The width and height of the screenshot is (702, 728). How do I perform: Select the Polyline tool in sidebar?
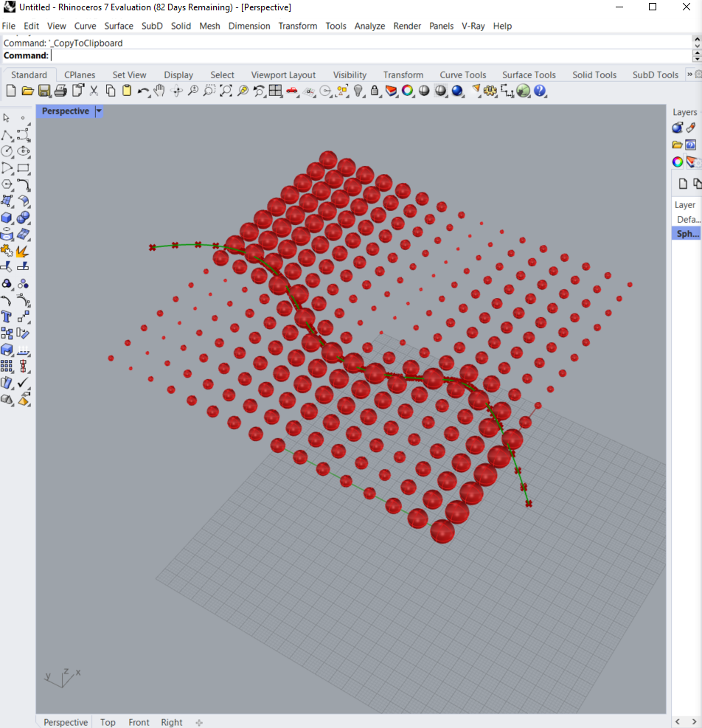pyautogui.click(x=7, y=135)
